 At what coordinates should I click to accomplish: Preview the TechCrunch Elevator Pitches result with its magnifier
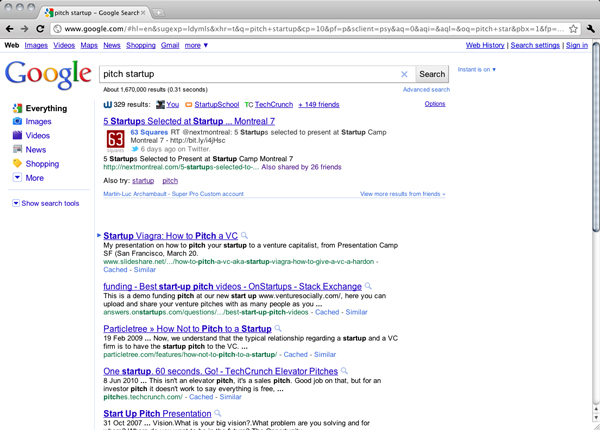344,371
